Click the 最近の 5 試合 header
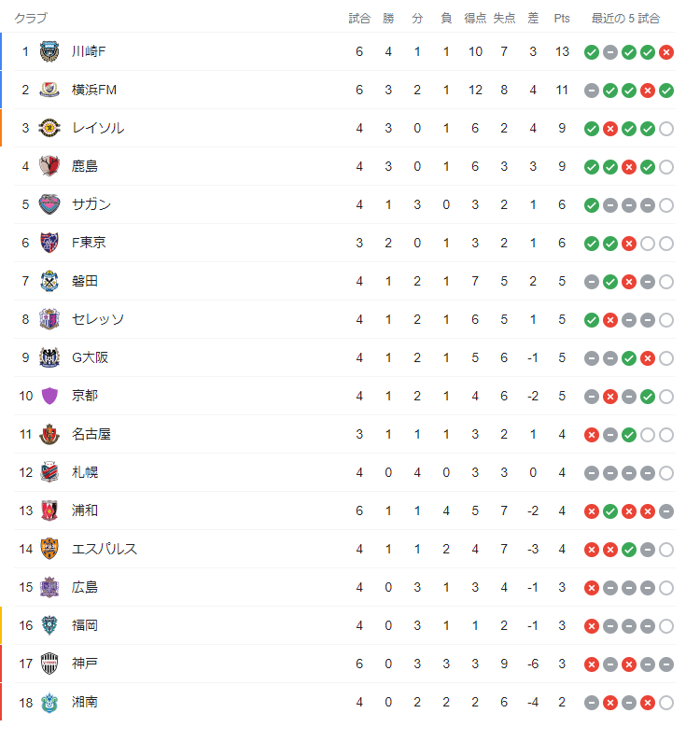Screen dimensions: 700x741 pos(625,18)
